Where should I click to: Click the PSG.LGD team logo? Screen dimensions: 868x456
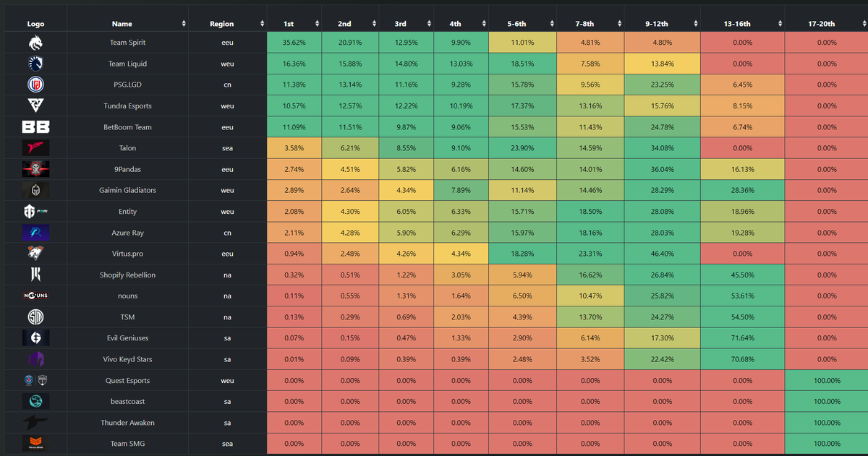pos(35,85)
